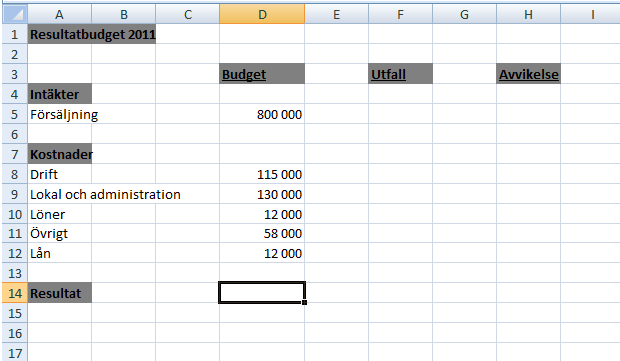Select column C header
620x361 pixels.
(x=188, y=15)
